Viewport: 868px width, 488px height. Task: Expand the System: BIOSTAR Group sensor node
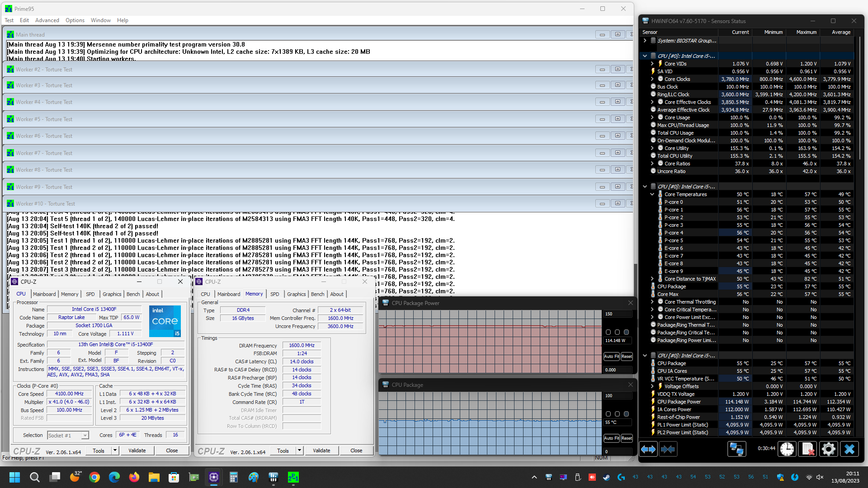click(x=645, y=41)
